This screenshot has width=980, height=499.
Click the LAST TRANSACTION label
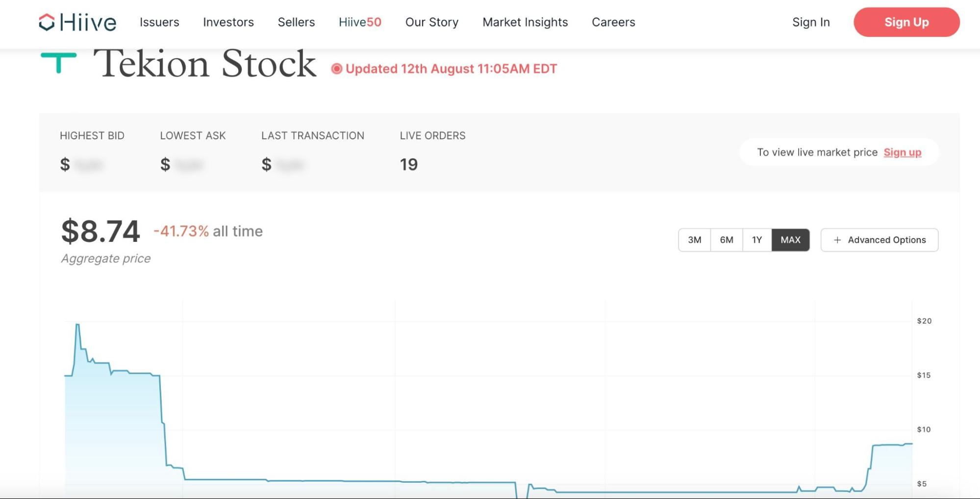tap(313, 135)
